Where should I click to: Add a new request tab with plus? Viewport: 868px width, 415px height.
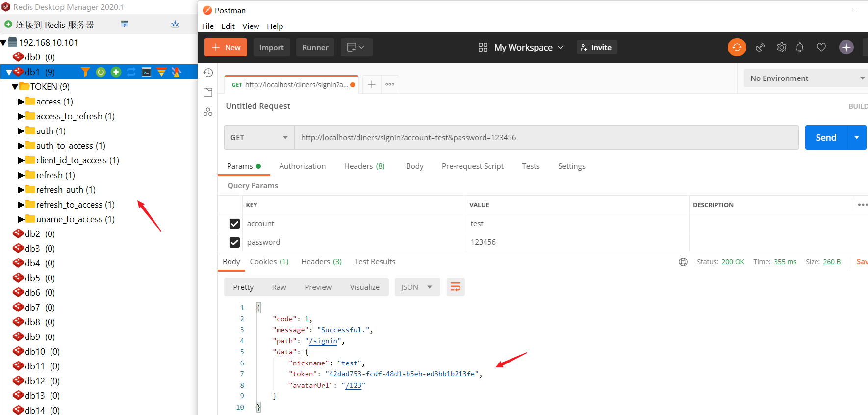click(372, 84)
